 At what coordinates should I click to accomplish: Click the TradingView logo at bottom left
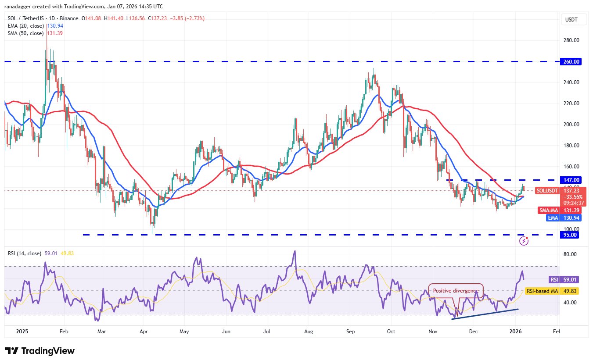[x=40, y=351]
